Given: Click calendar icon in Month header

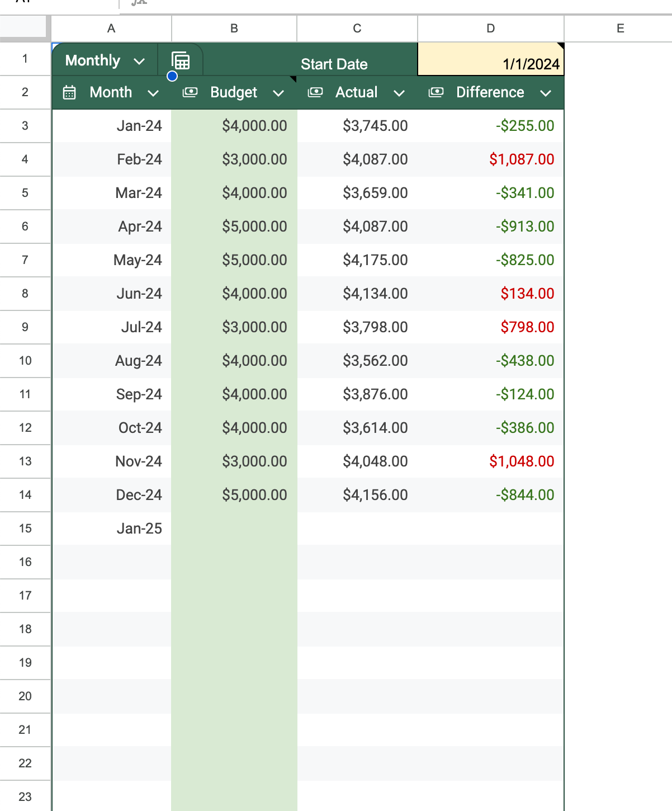Looking at the screenshot, I should click(x=69, y=92).
